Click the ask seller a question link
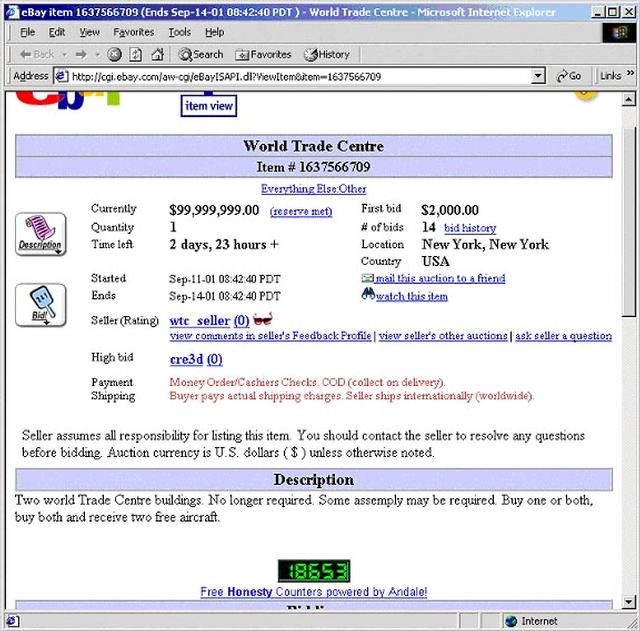The height and width of the screenshot is (631, 640). coord(563,336)
